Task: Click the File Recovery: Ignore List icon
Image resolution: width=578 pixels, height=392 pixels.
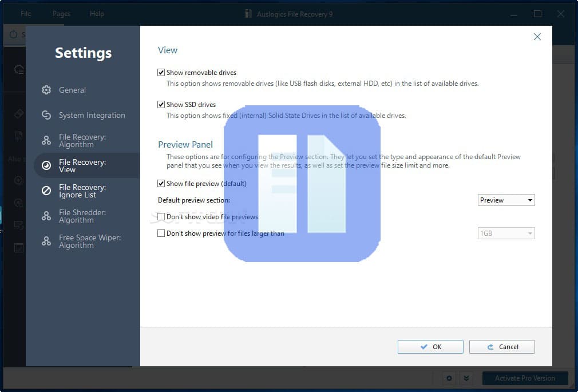Action: 46,191
